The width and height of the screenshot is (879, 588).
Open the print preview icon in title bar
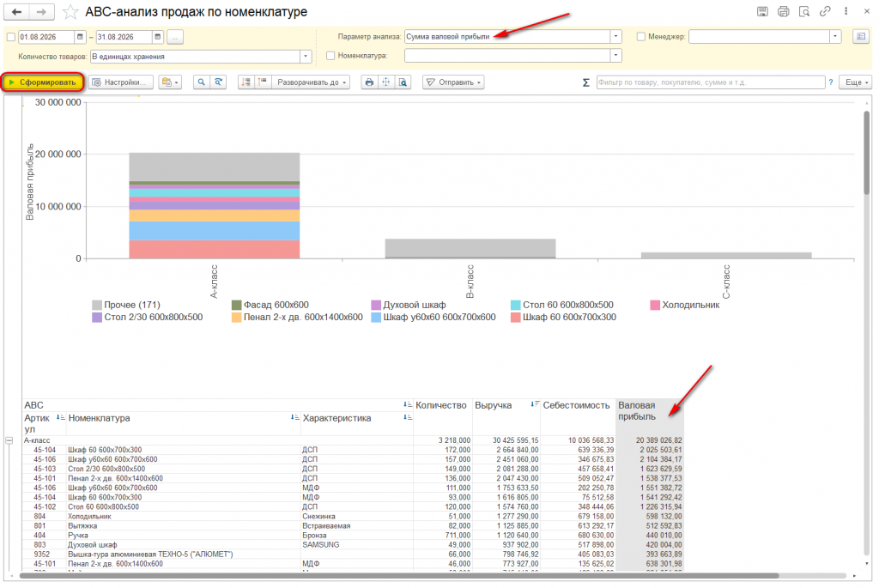tap(803, 11)
